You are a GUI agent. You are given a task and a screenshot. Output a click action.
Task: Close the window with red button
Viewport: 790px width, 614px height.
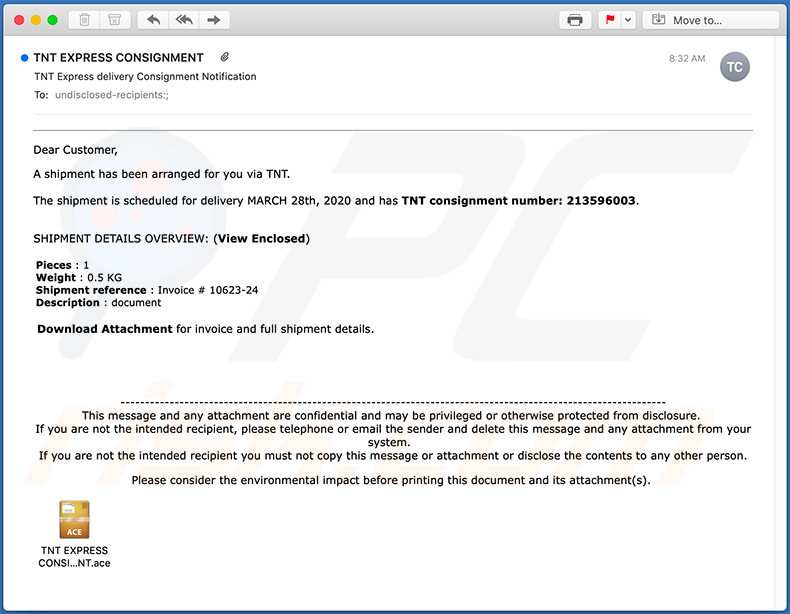[19, 20]
